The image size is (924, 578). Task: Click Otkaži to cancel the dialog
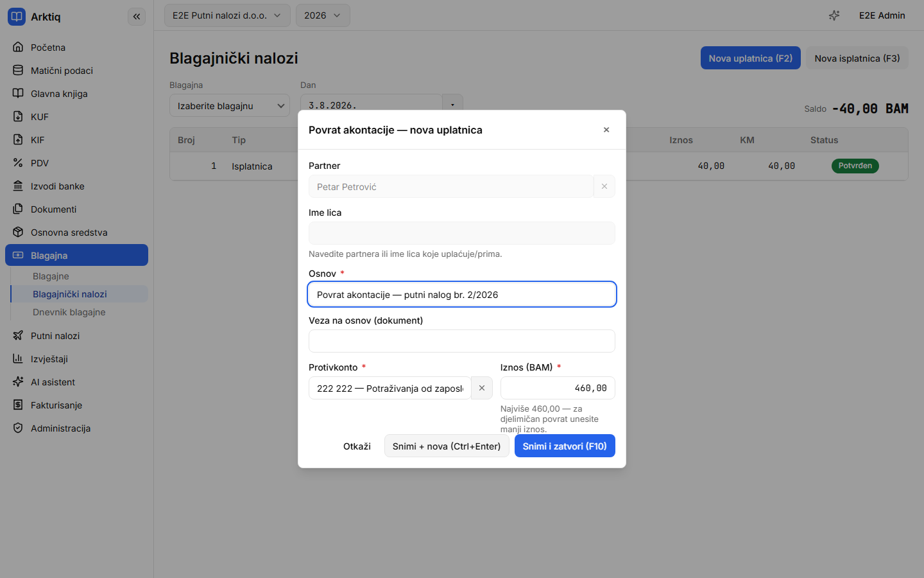pos(357,446)
